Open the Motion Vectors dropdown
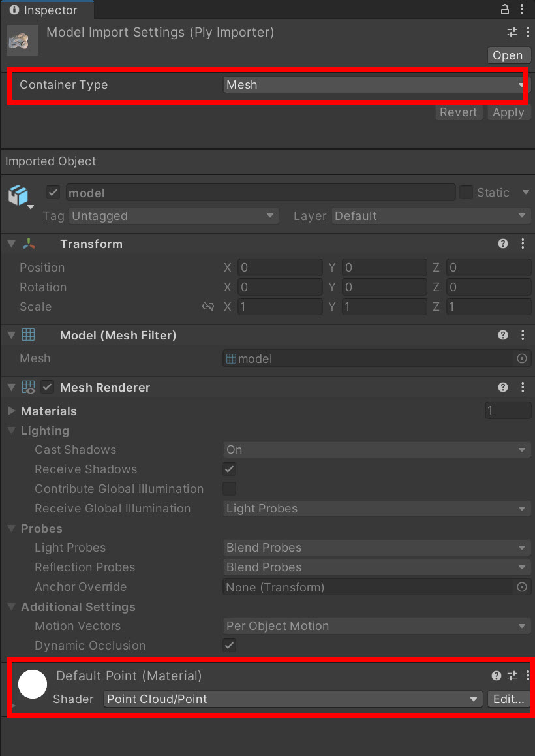This screenshot has width=535, height=756. 377,626
